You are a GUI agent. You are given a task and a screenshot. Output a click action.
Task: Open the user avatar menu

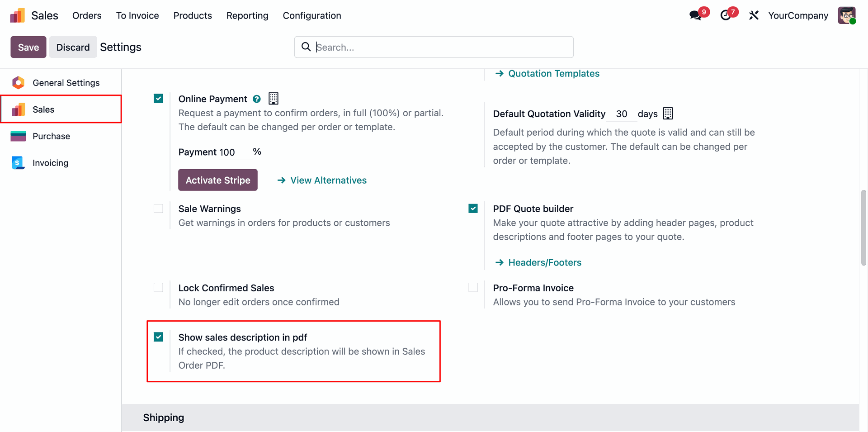click(x=846, y=15)
